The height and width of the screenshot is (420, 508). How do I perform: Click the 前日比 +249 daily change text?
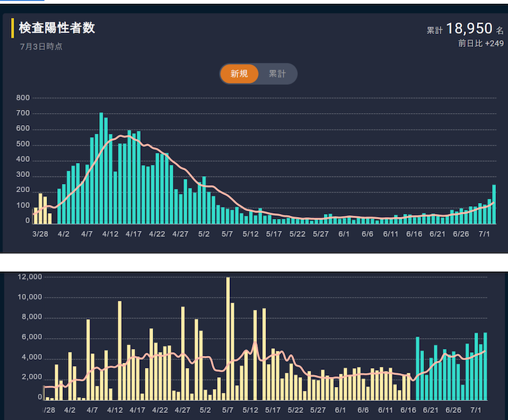point(481,43)
